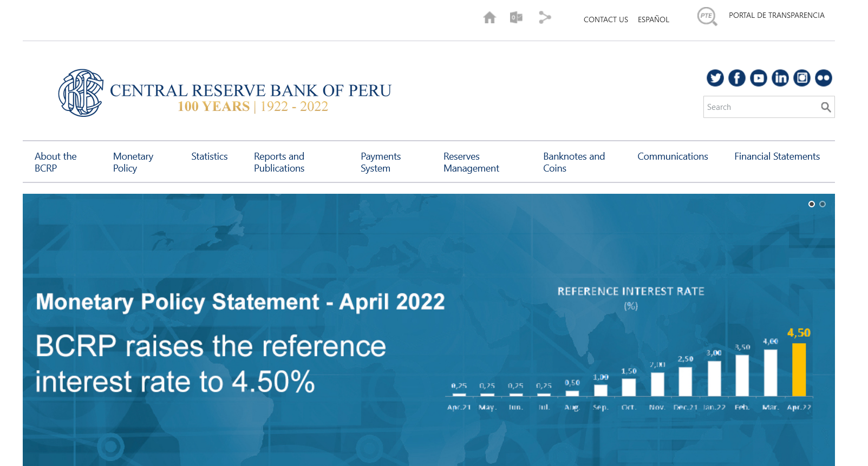Click the Contact Us link
The width and height of the screenshot is (868, 466).
pyautogui.click(x=605, y=19)
